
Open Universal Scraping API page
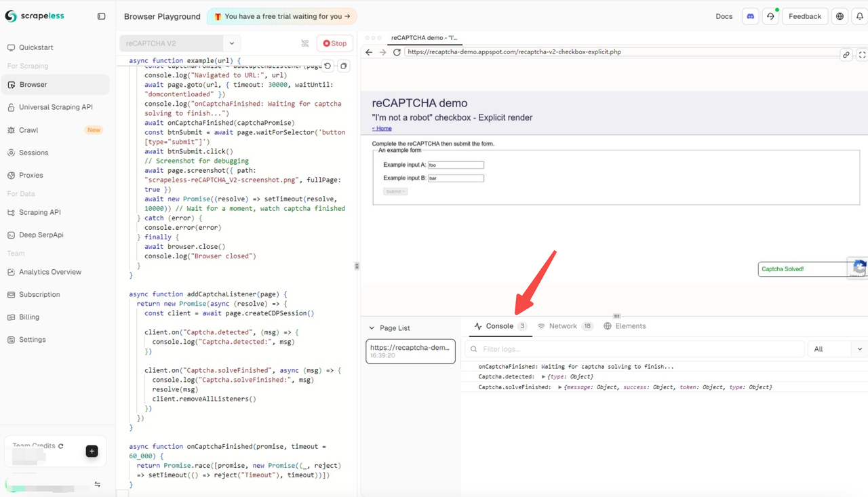tap(56, 107)
